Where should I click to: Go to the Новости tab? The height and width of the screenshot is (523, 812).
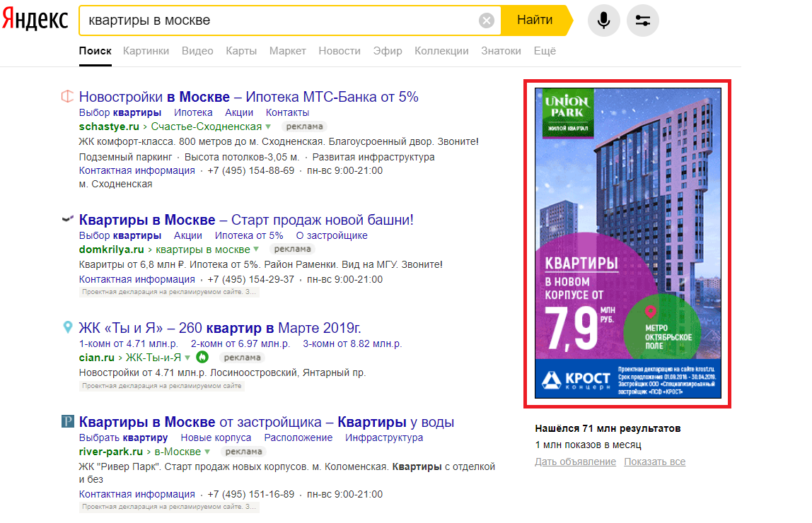click(340, 51)
